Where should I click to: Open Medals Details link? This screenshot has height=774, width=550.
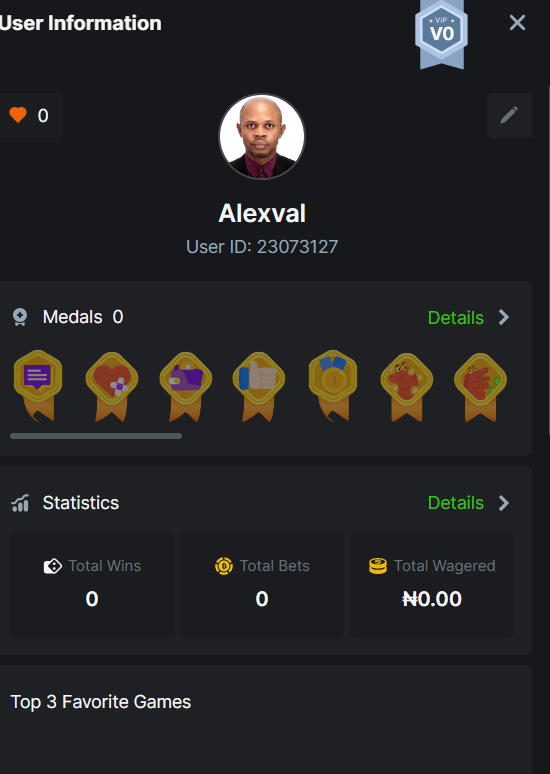456,317
